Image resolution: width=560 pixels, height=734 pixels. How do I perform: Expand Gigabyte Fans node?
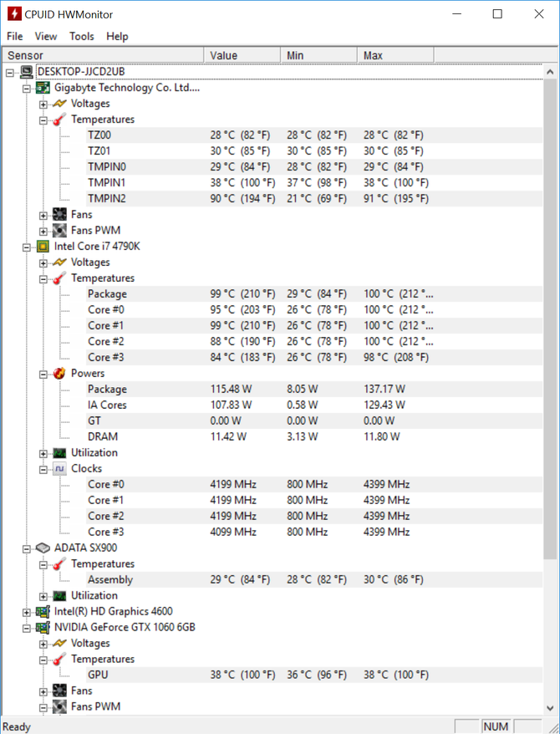(43, 216)
